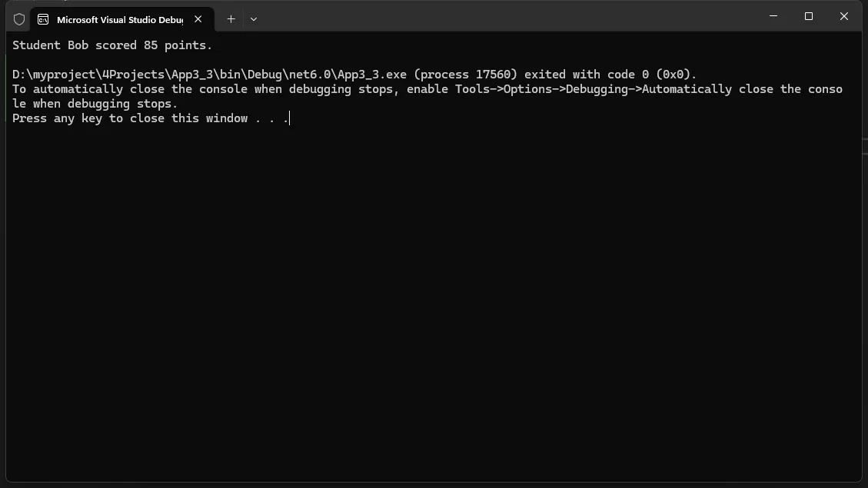Click the administrator shield icon in title bar
This screenshot has width=868, height=488.
click(x=19, y=19)
